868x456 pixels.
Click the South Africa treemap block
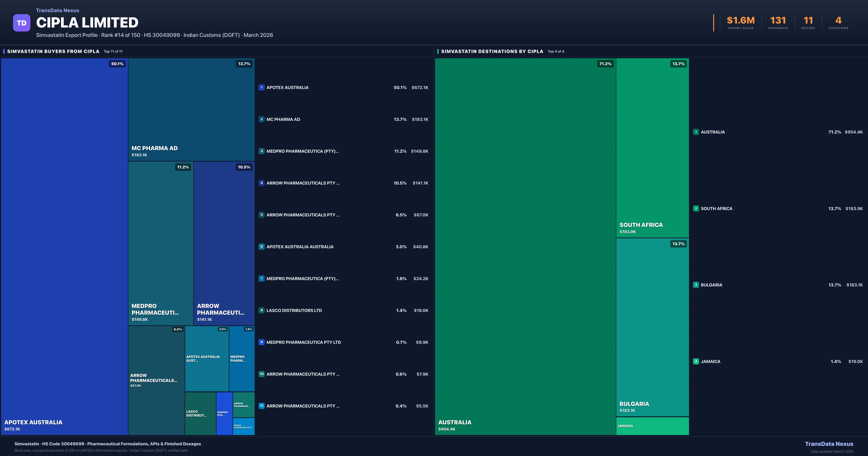(x=652, y=148)
